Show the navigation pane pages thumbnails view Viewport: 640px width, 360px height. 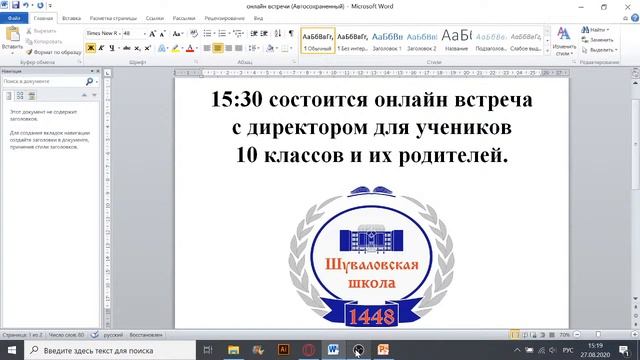(x=20, y=96)
